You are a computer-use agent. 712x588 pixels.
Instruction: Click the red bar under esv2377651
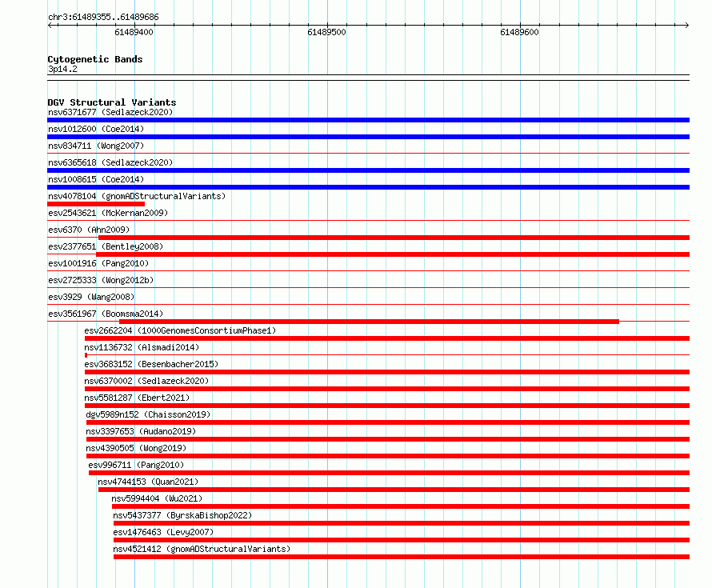[x=393, y=254]
